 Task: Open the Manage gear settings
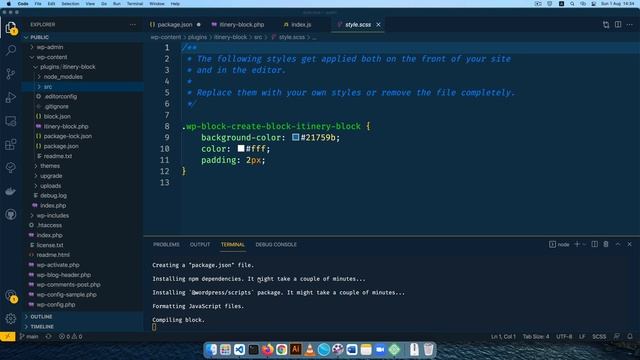click(x=11, y=318)
